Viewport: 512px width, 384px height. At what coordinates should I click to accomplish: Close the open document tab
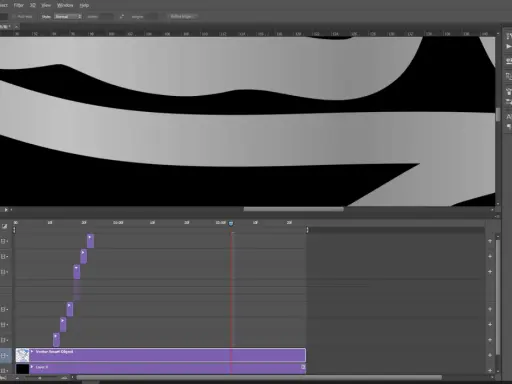point(17,26)
